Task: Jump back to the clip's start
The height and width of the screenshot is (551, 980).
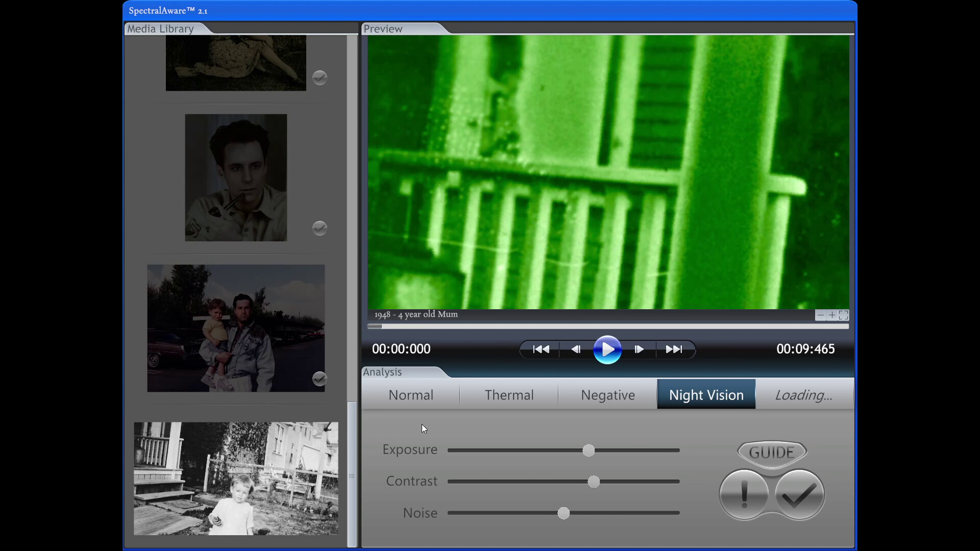Action: pos(540,349)
